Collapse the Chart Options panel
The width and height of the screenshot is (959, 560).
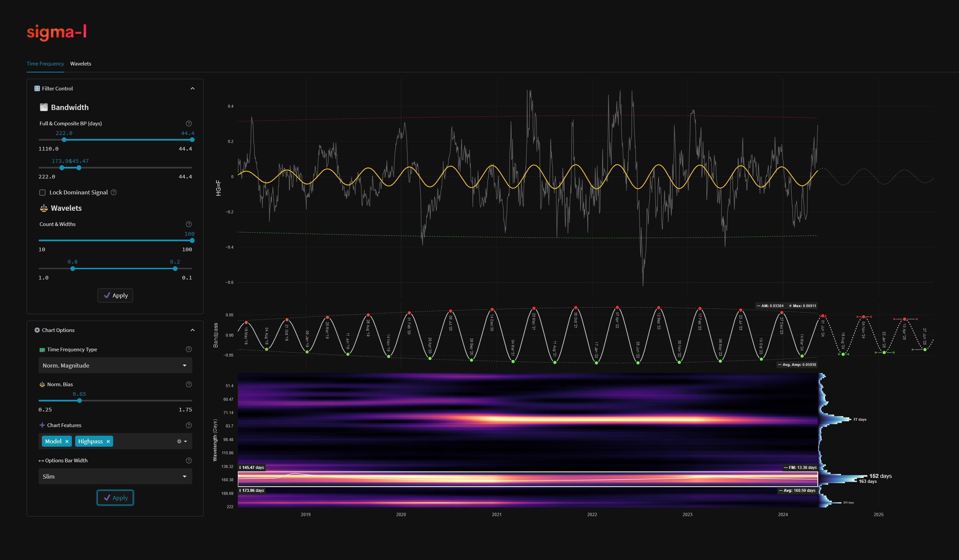click(x=193, y=330)
